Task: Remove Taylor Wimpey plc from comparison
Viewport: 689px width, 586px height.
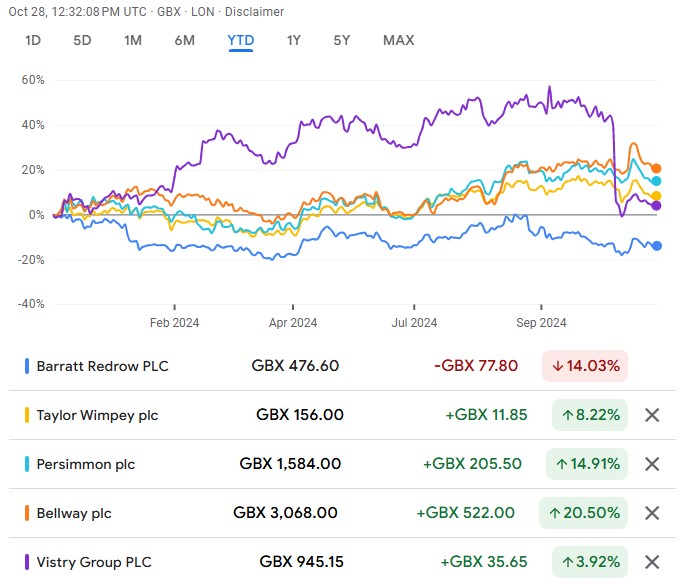Action: click(652, 415)
